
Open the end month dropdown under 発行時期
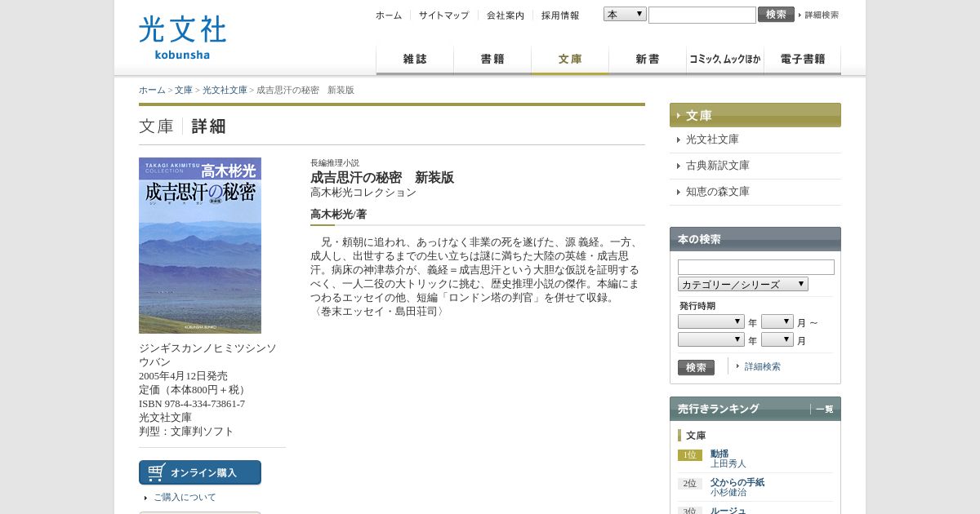777,339
